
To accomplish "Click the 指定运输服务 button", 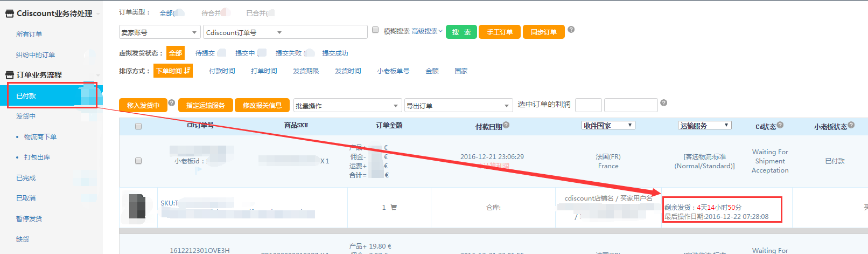I will [205, 105].
